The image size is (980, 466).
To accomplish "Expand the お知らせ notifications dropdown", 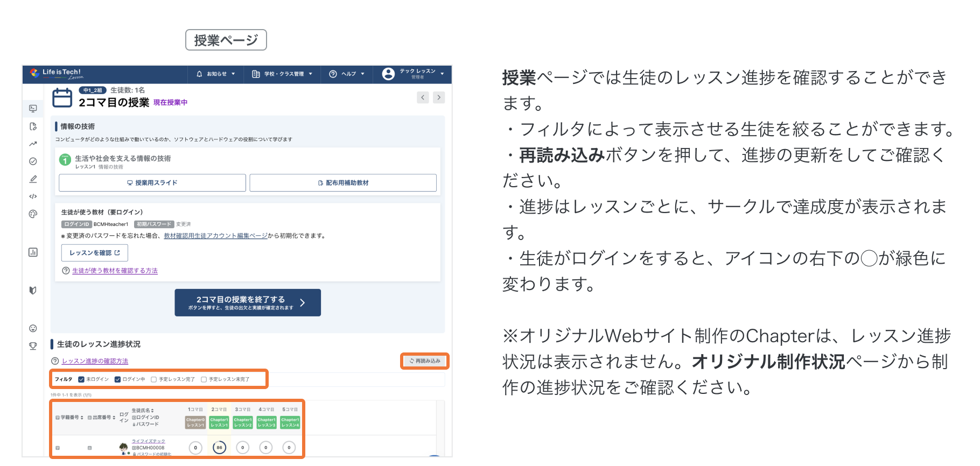I will [216, 74].
